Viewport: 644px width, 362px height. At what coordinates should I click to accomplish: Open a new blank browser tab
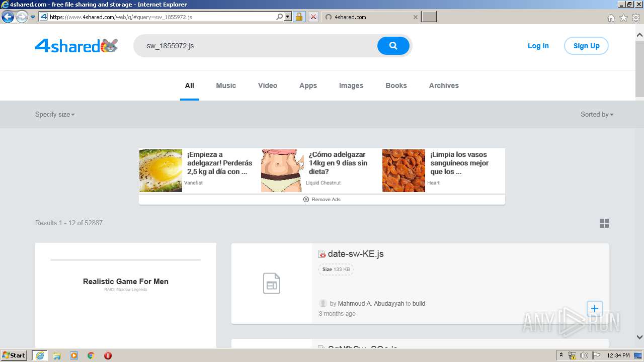(x=429, y=17)
